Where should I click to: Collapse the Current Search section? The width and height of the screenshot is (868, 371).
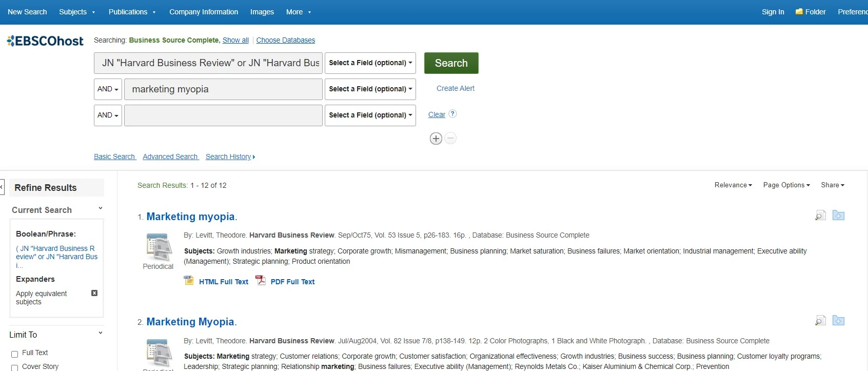click(101, 208)
